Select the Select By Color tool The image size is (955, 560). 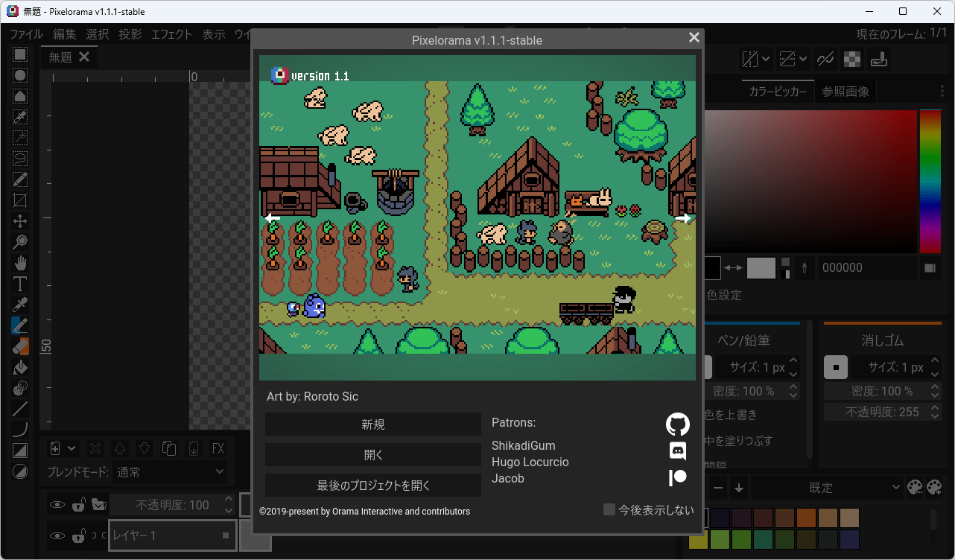pos(20,117)
